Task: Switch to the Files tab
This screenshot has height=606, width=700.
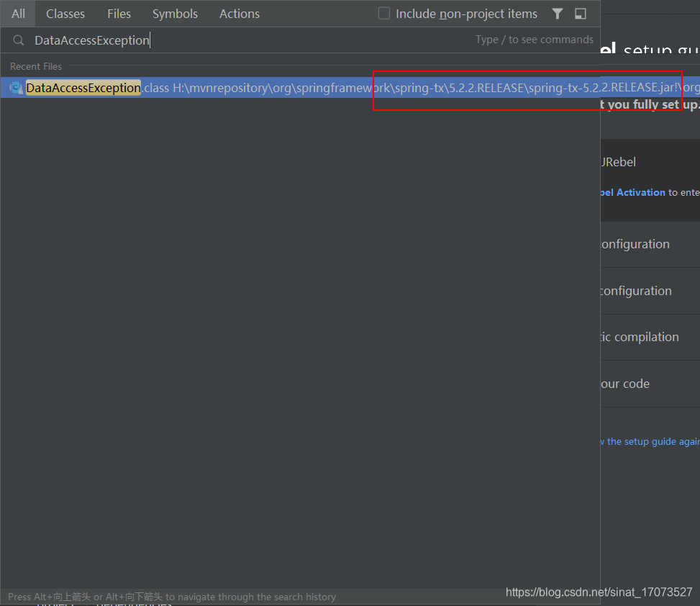Action: coord(119,13)
